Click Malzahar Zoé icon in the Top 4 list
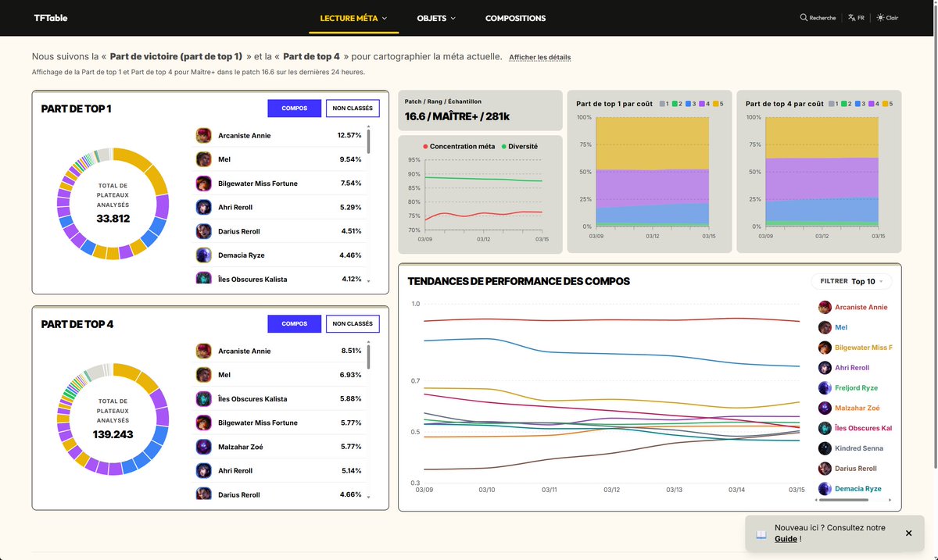This screenshot has width=938, height=560. (x=204, y=447)
